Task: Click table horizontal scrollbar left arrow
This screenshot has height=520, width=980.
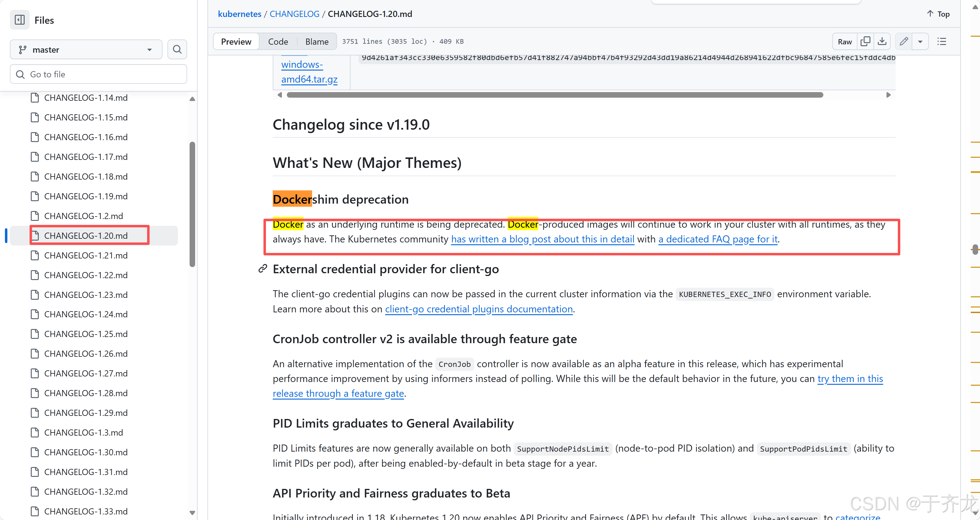Action: click(x=279, y=95)
